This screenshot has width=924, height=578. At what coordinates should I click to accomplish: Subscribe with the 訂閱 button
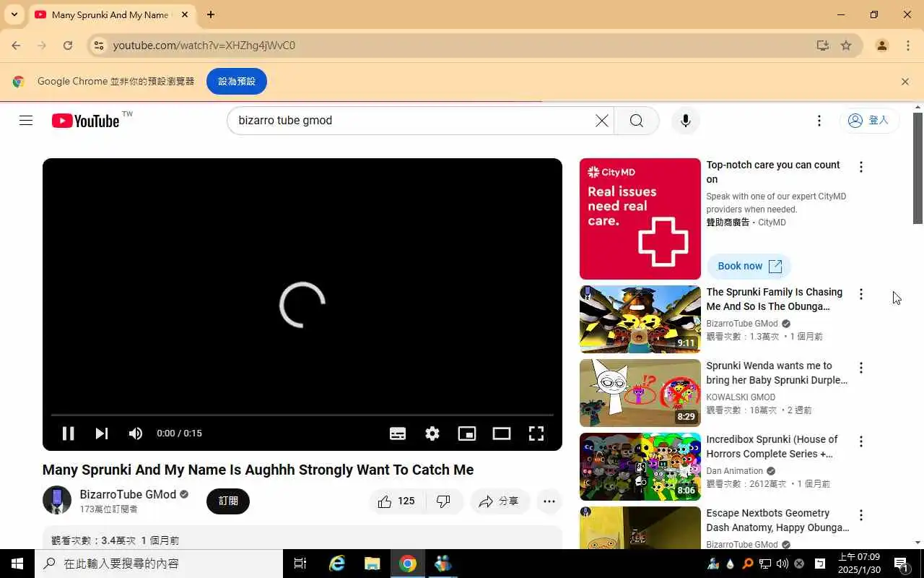click(x=228, y=501)
